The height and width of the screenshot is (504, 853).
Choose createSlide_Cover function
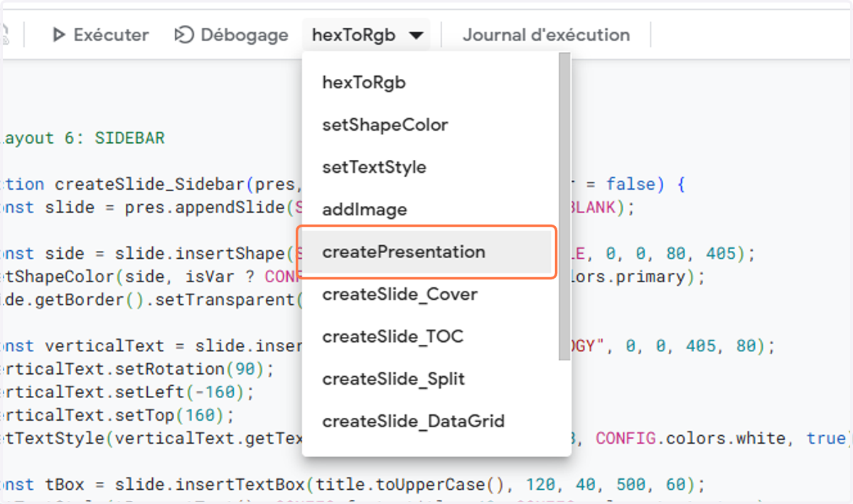coord(431,294)
